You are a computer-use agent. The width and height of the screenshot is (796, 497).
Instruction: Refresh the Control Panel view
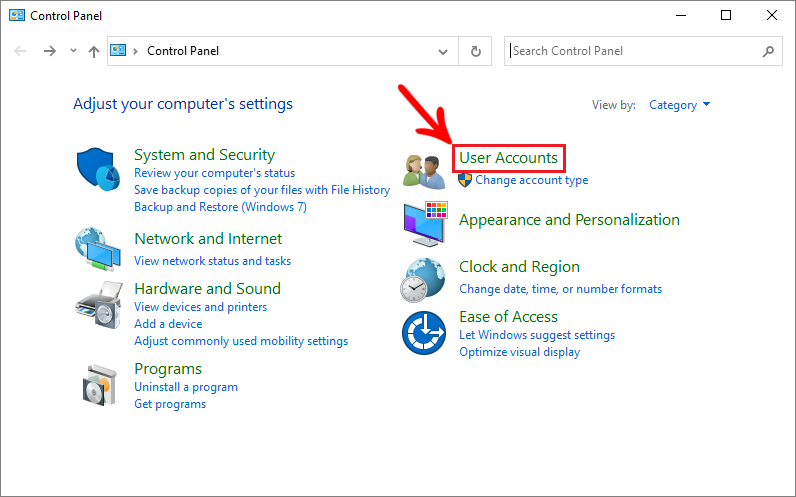[x=475, y=51]
